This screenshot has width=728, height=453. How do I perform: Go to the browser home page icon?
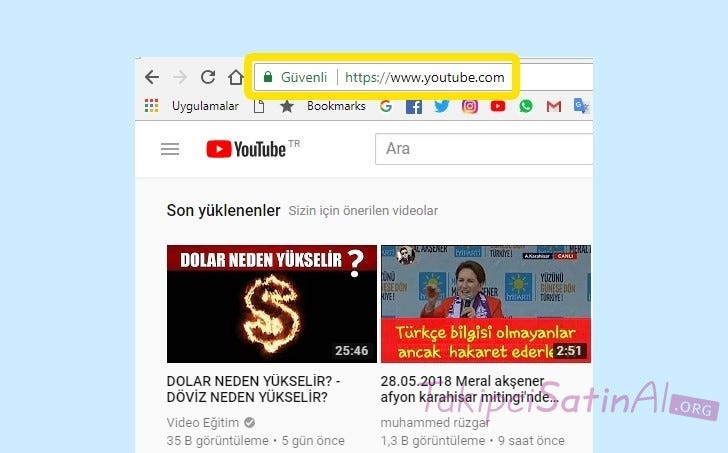tap(236, 77)
